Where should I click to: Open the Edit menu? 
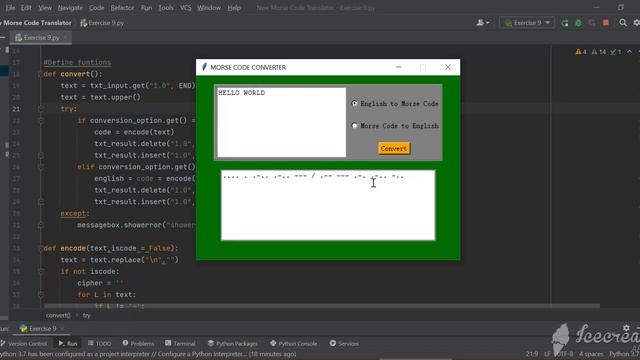[x=26, y=8]
